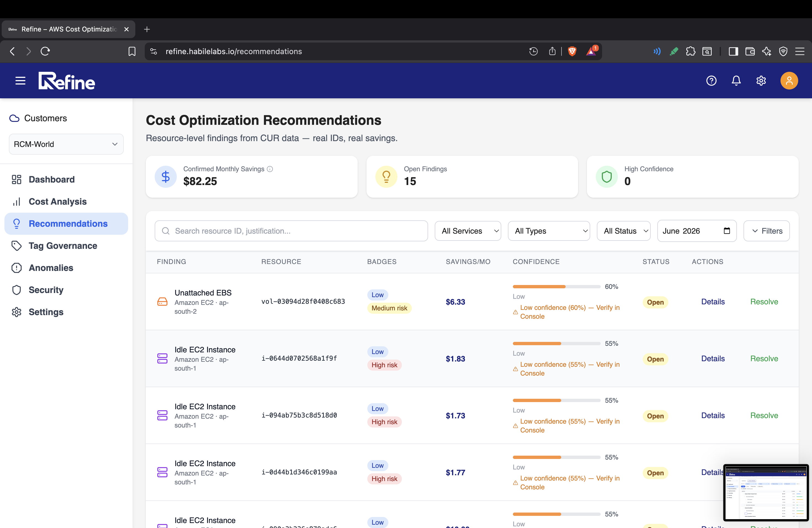
Task: Open the June 2026 month picker
Action: tap(697, 231)
